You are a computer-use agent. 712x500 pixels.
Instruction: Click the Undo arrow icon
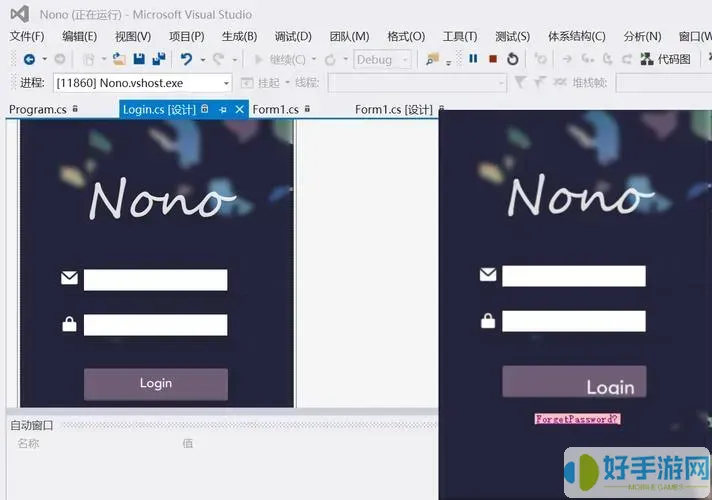click(x=187, y=59)
